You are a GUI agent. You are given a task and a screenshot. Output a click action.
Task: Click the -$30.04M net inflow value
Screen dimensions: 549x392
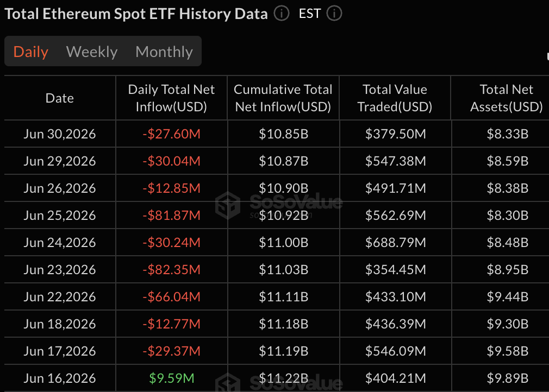[x=172, y=161]
